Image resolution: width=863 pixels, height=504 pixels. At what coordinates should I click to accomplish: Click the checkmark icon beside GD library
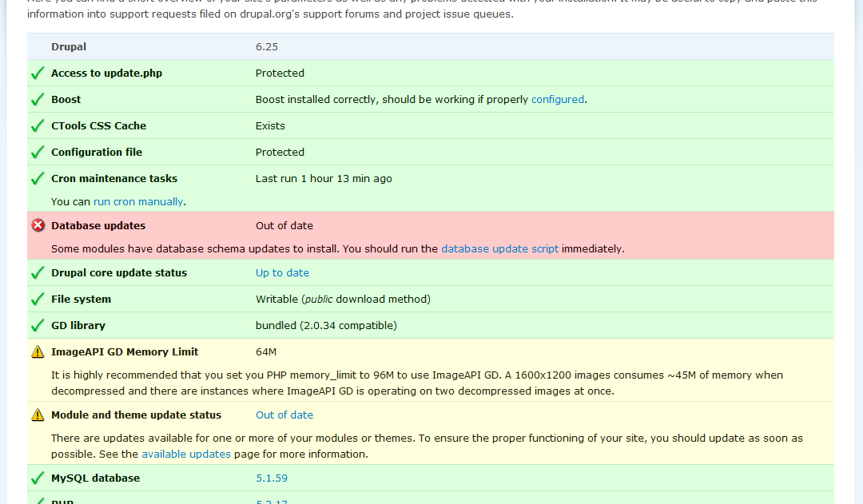(x=38, y=326)
